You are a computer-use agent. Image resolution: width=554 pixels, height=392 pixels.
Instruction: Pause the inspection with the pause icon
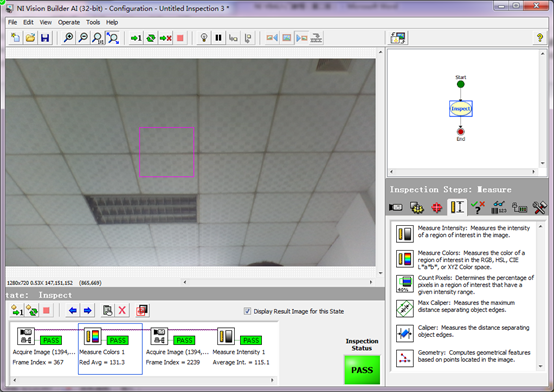tap(218, 38)
